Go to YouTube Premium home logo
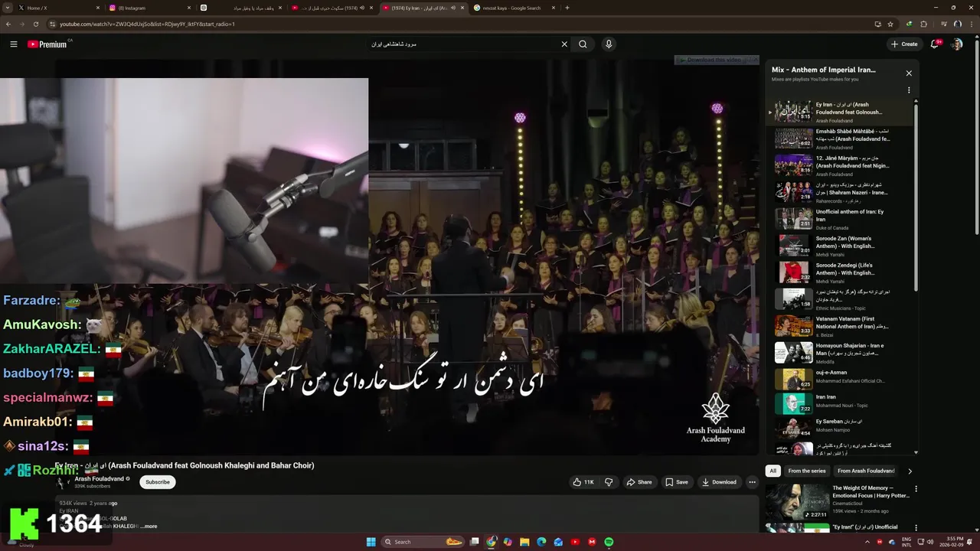Viewport: 980px width, 551px height. click(x=47, y=44)
